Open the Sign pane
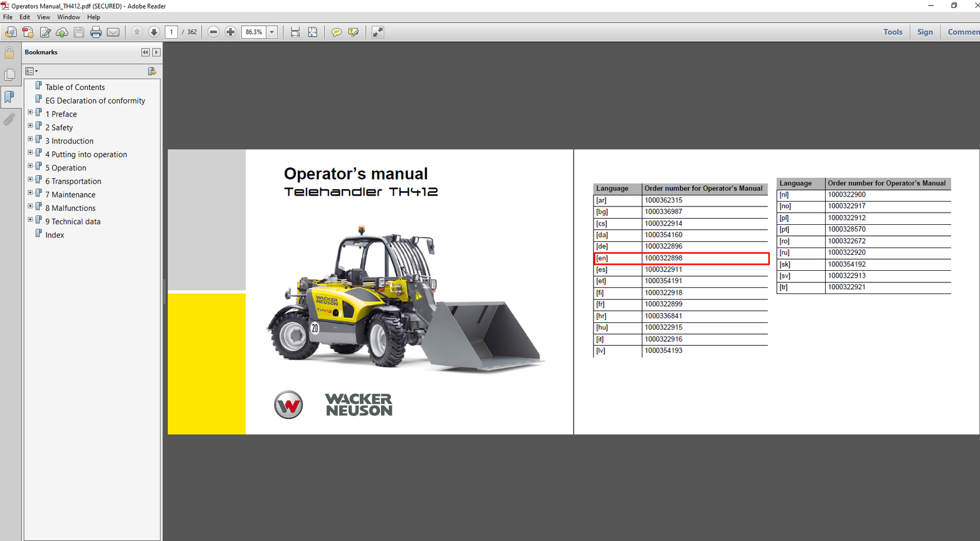 [x=925, y=32]
